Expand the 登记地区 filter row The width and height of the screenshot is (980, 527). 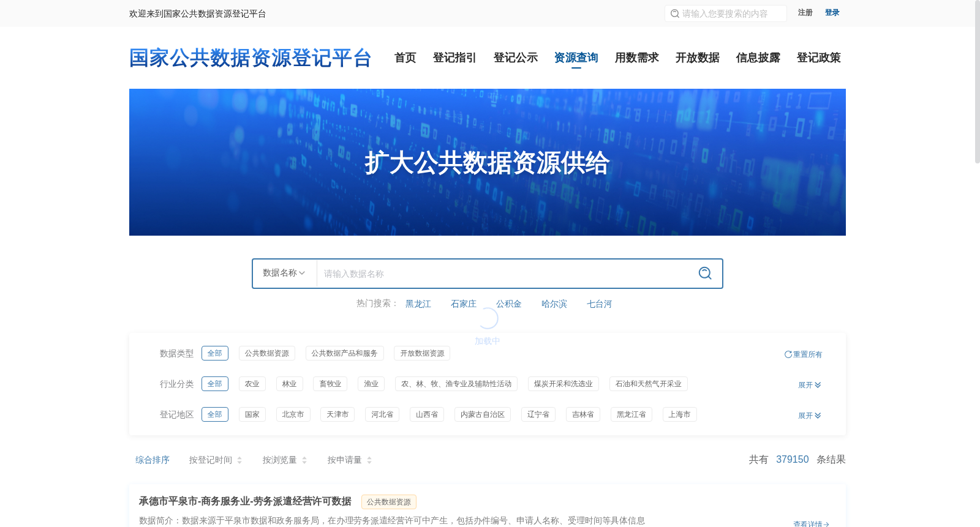[810, 416]
